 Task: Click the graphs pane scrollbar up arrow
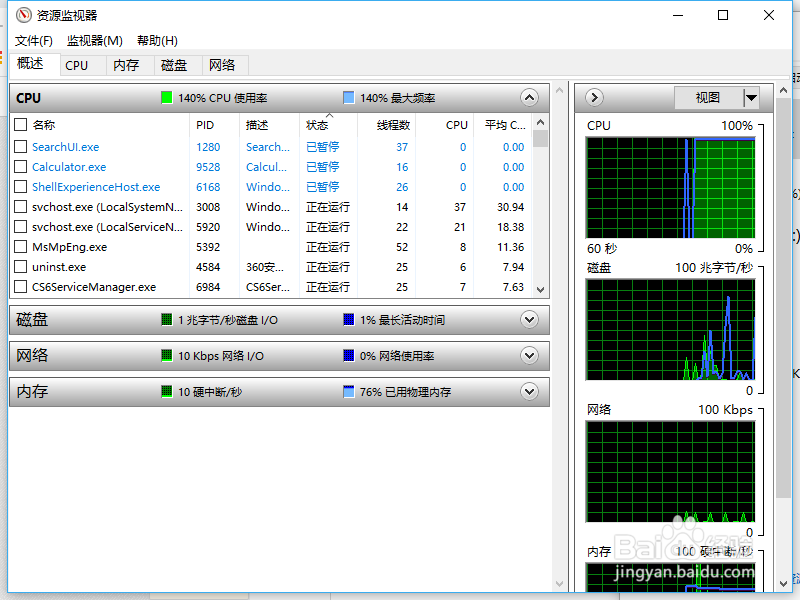783,91
